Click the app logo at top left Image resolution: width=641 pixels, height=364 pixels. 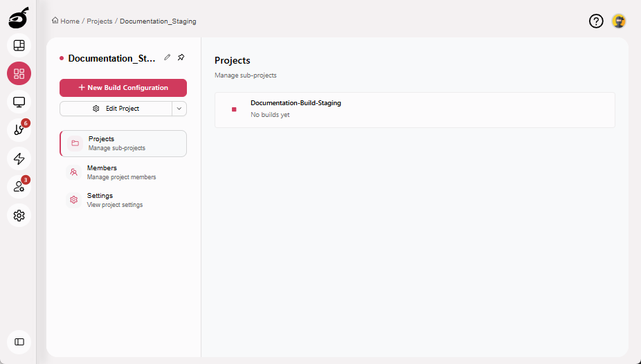pyautogui.click(x=19, y=18)
